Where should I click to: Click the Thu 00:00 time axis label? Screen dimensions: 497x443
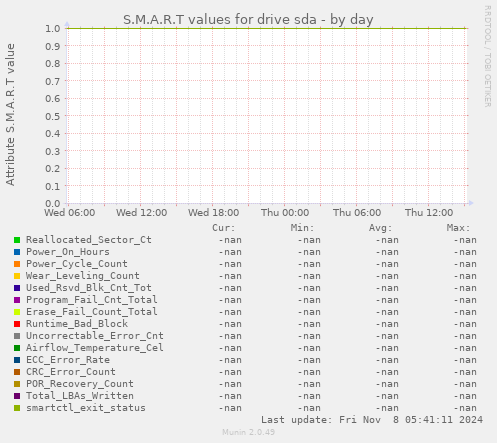click(x=285, y=213)
